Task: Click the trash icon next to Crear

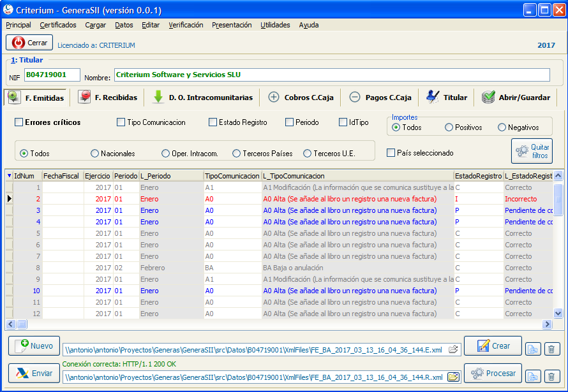Action: 551,349
